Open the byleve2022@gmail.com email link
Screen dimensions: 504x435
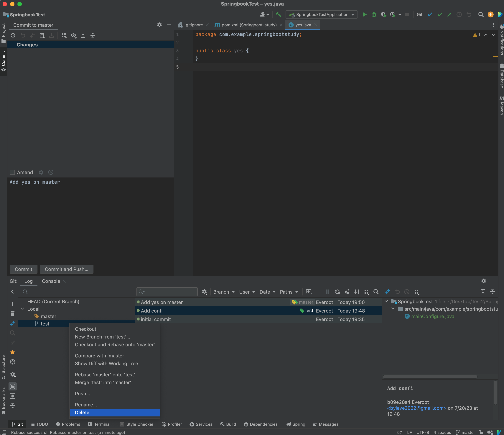point(417,408)
